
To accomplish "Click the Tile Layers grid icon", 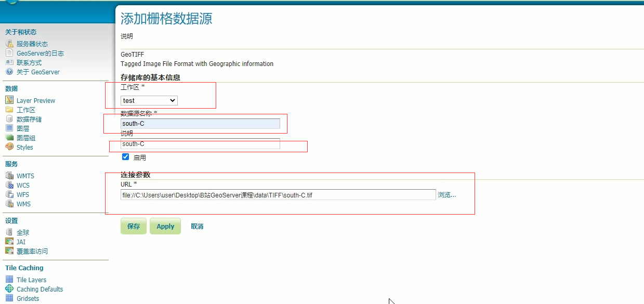I will tap(9, 280).
